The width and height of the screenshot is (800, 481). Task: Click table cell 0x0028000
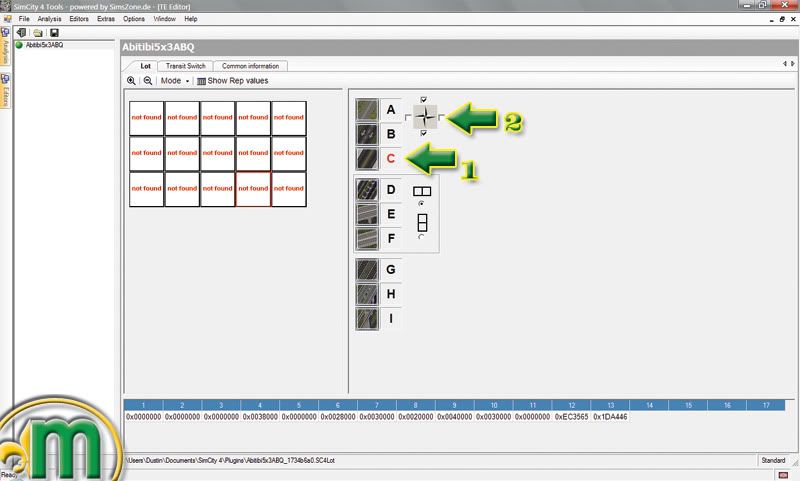338,417
